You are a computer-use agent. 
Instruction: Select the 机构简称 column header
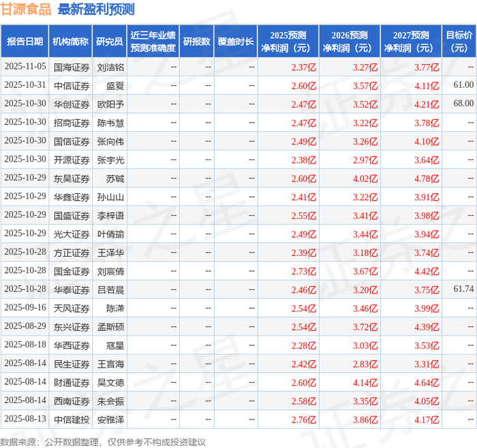(70, 42)
